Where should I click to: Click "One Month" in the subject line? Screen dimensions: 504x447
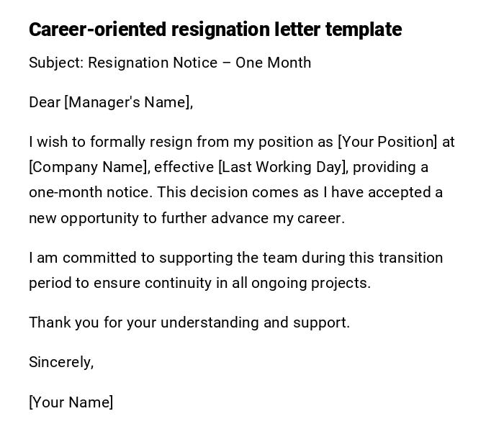[x=274, y=63]
